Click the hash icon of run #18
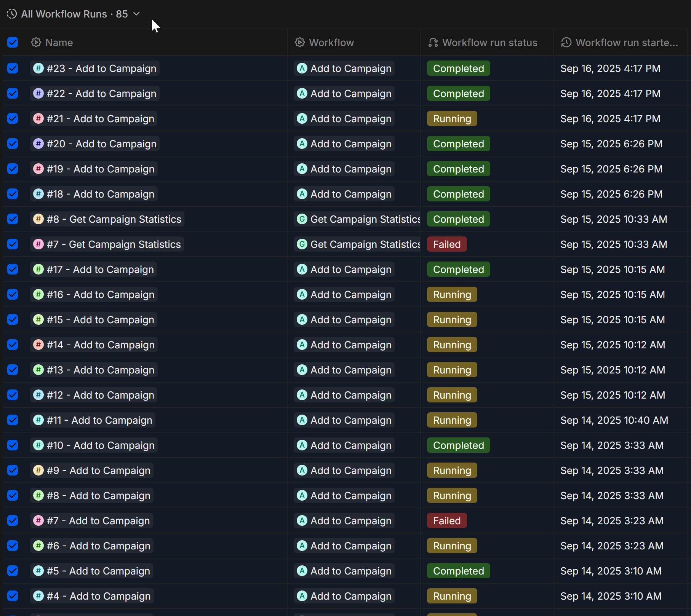The image size is (691, 616). pyautogui.click(x=38, y=194)
